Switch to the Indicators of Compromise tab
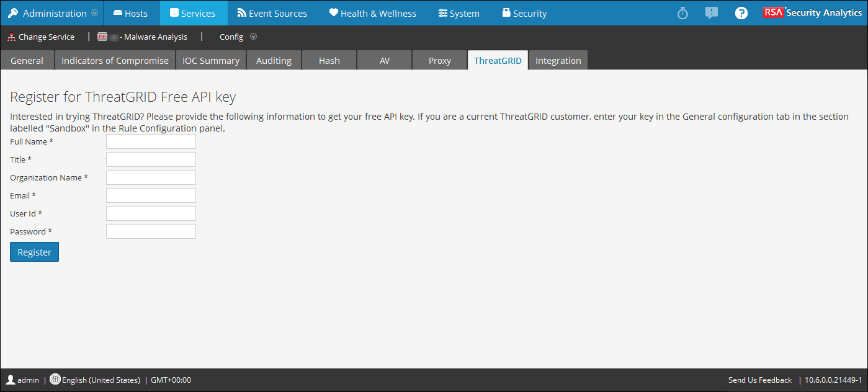 coord(114,60)
